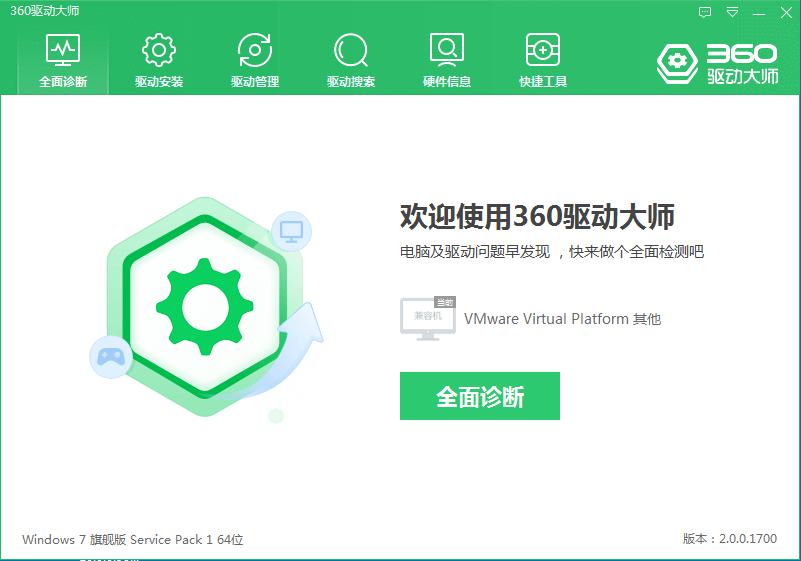Open the feedback chat bubble icon

(705, 12)
